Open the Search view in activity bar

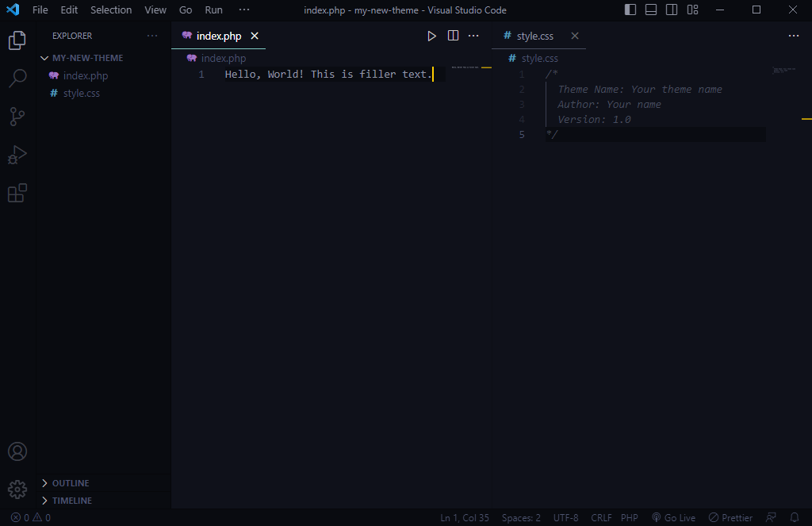point(17,79)
